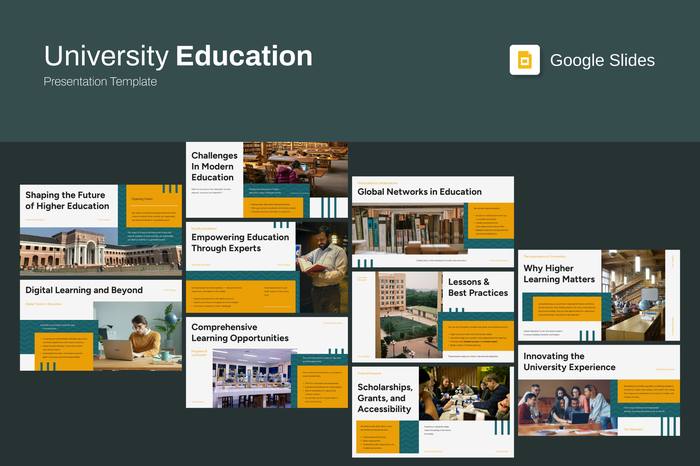Click the Google Slides logo icon
Viewport: 700px width, 466px height.
tap(525, 60)
